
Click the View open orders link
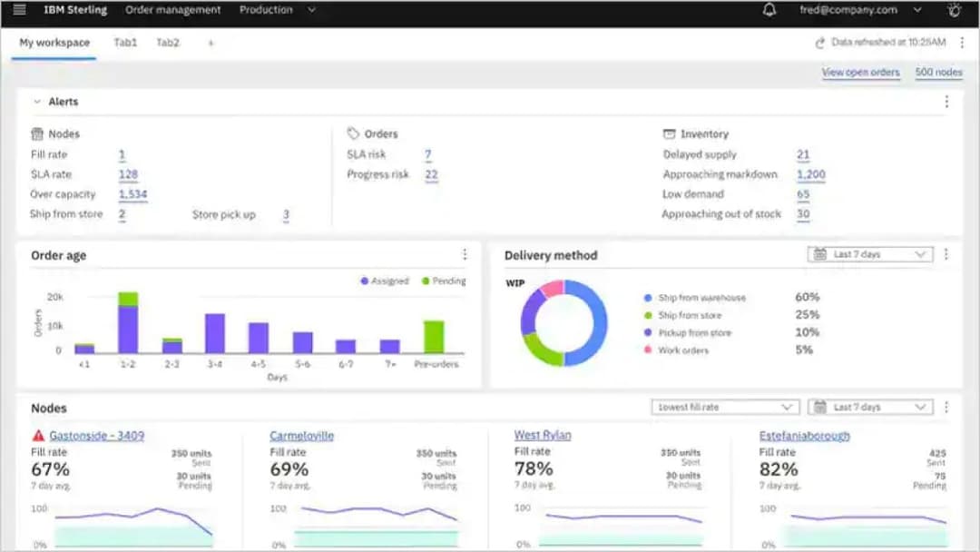pos(860,73)
